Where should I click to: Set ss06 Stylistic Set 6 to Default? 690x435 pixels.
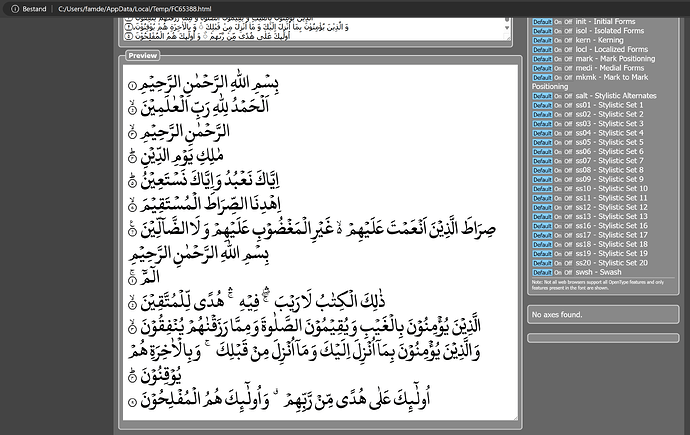(542, 152)
